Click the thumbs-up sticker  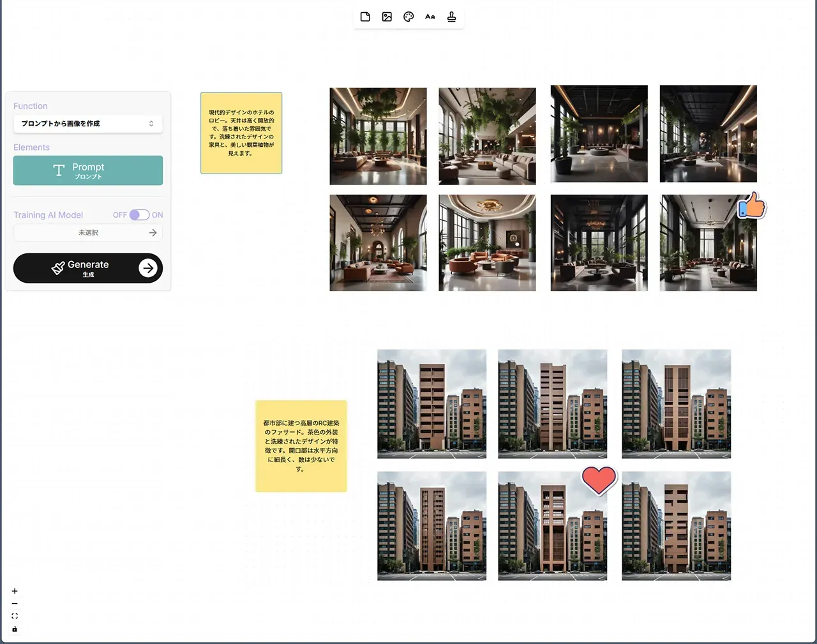click(x=752, y=206)
